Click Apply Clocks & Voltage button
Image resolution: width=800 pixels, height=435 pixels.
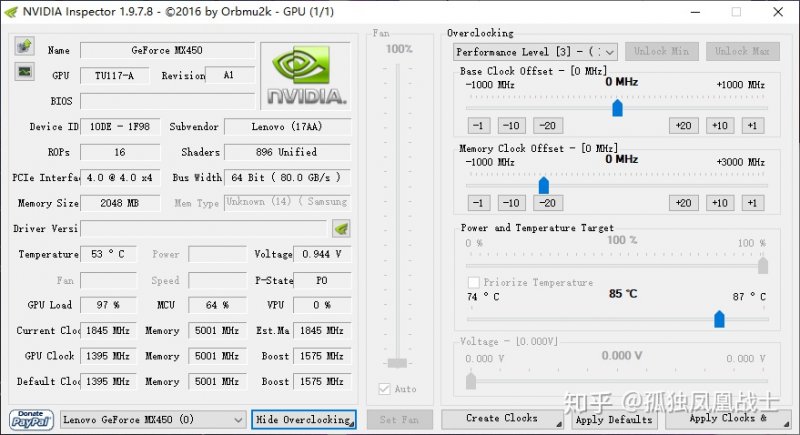(729, 419)
